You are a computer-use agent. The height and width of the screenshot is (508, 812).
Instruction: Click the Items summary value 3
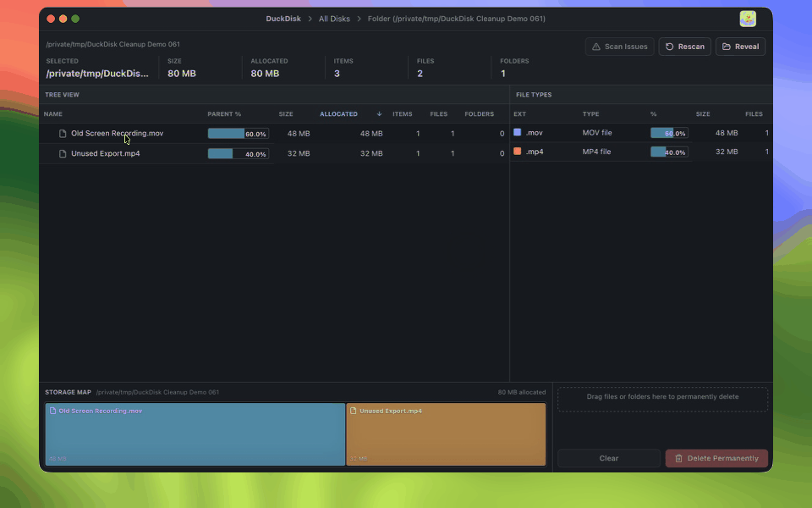pyautogui.click(x=337, y=74)
